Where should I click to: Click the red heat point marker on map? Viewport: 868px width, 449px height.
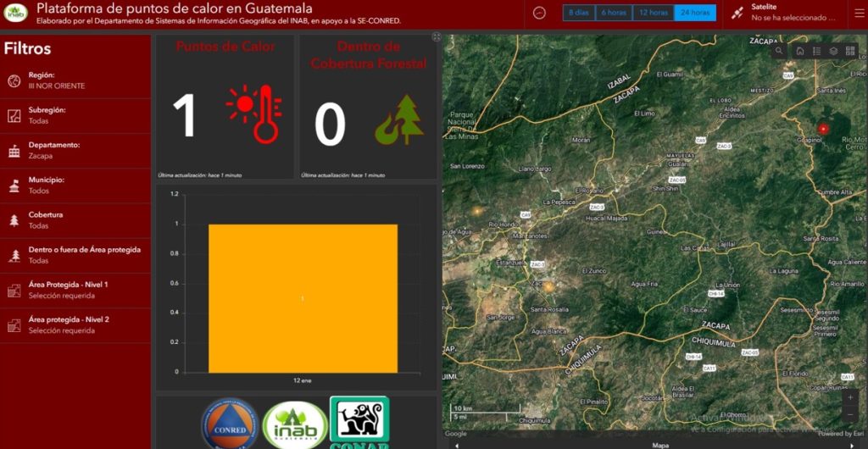click(822, 128)
